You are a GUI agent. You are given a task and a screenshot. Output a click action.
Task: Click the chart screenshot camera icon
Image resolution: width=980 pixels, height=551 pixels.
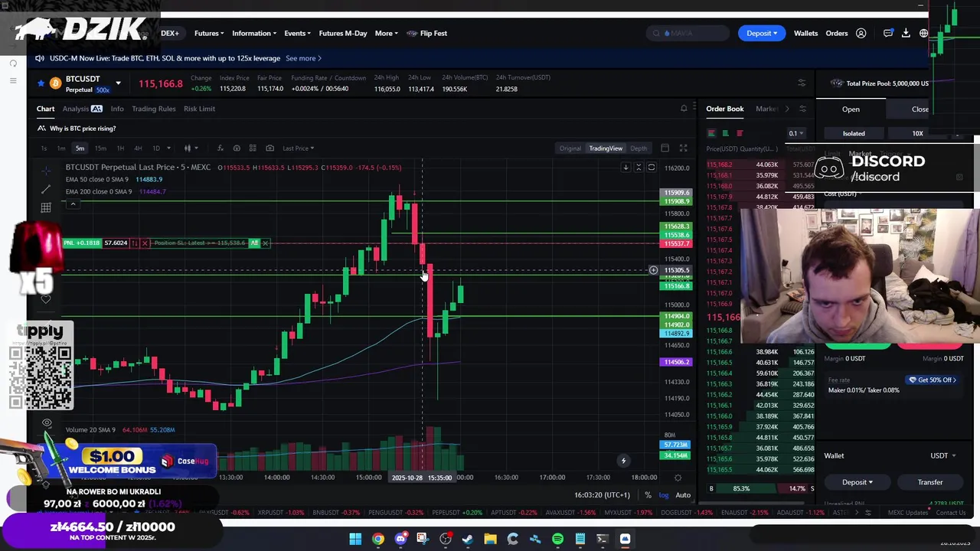pos(269,148)
